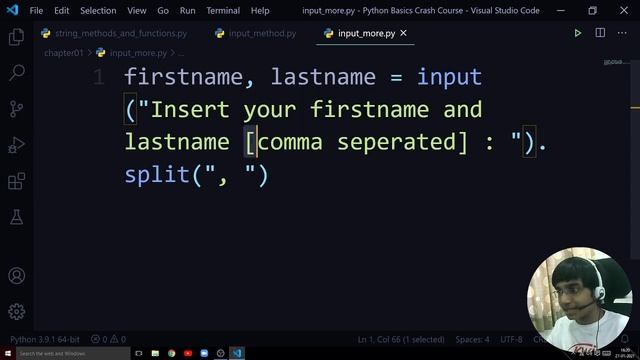Image resolution: width=640 pixels, height=360 pixels.
Task: Open the Run and Debug view
Action: 16,145
